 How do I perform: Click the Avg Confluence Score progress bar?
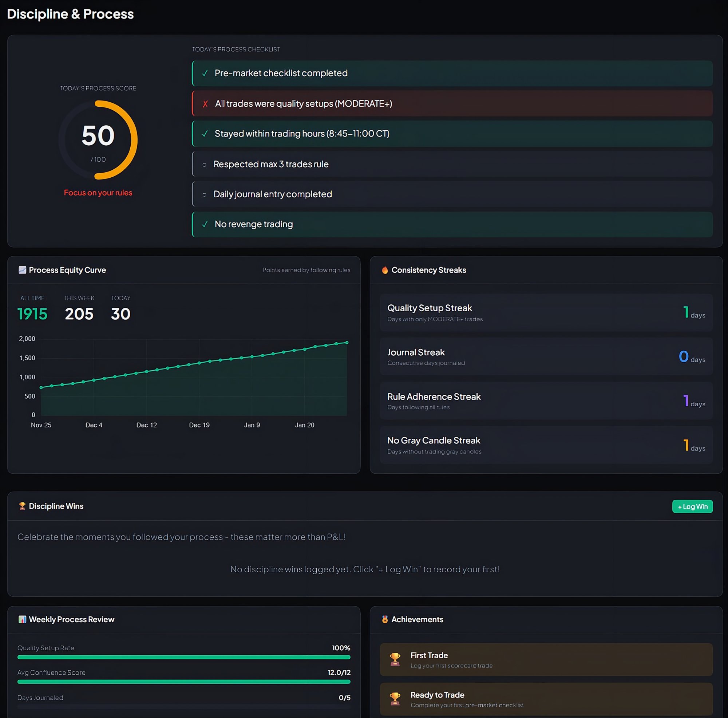click(183, 682)
